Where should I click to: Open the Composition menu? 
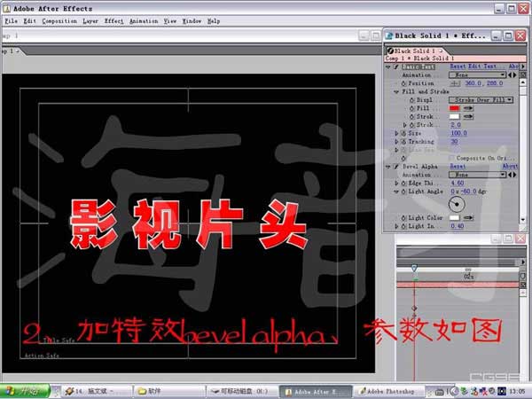[x=59, y=21]
